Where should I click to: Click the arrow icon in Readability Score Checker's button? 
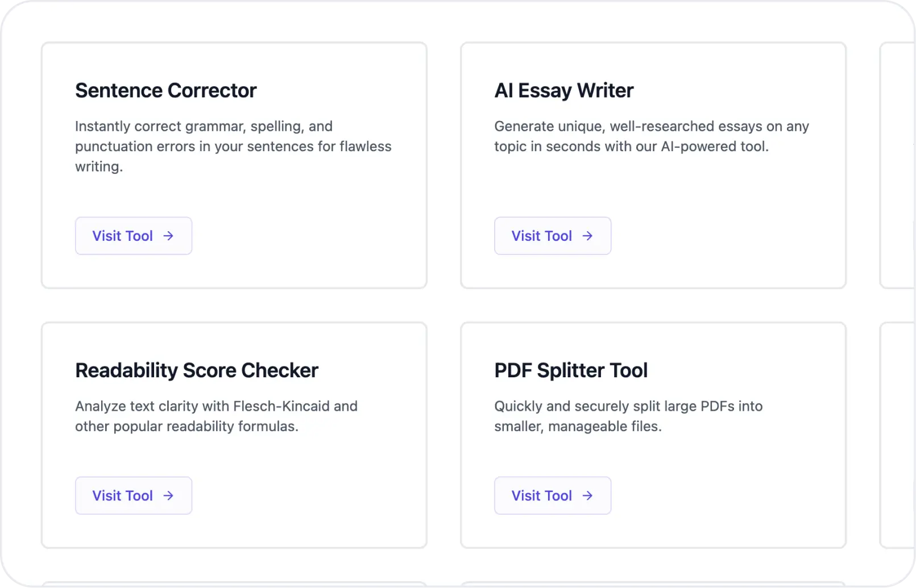tap(169, 495)
